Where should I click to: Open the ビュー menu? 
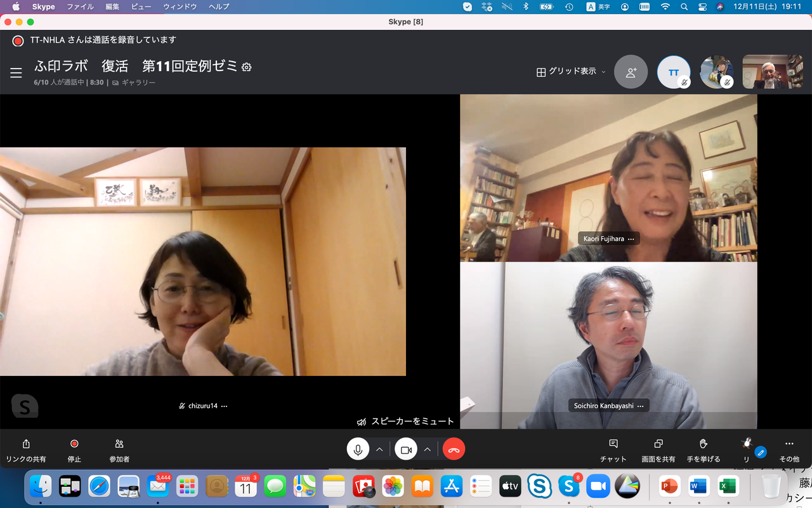point(141,7)
